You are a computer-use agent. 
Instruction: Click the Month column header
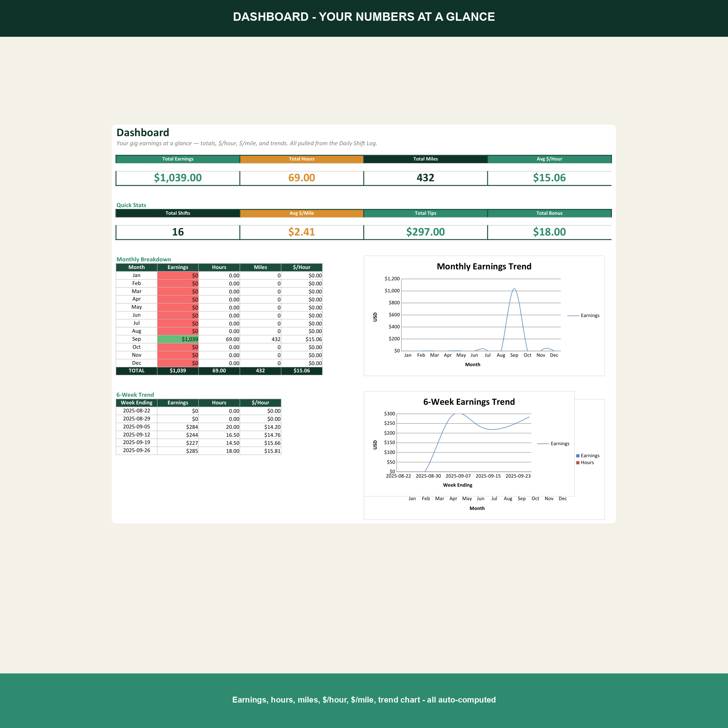[x=136, y=267]
